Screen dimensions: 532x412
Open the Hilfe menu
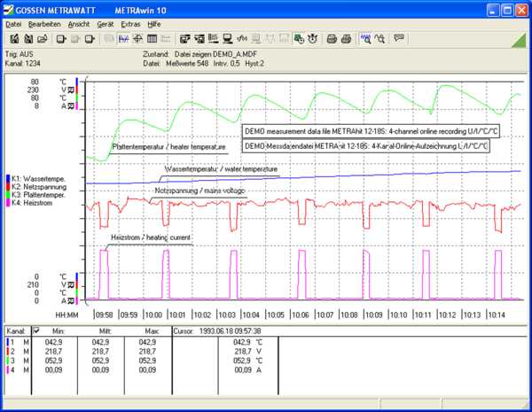pyautogui.click(x=155, y=24)
